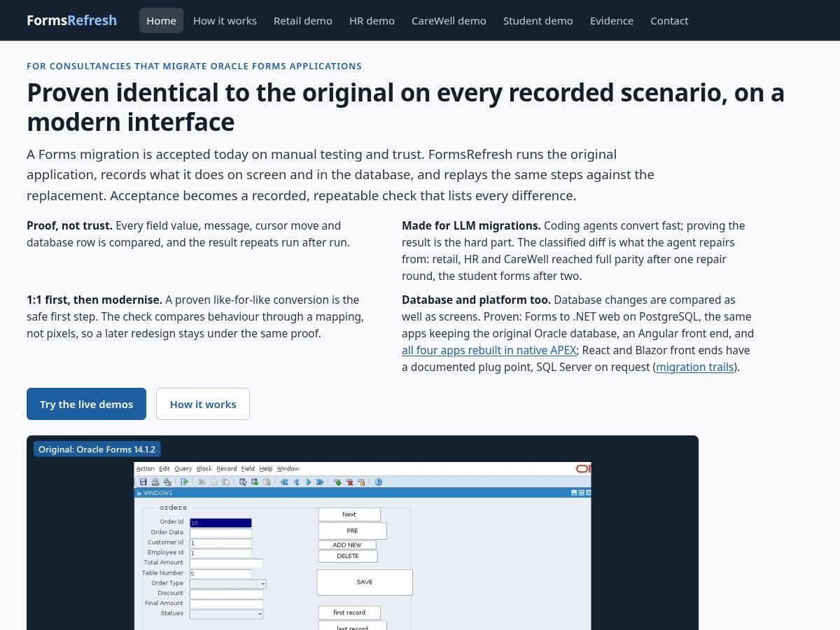Image resolution: width=840 pixels, height=630 pixels.
Task: Open the Evidence page from navigation
Action: pos(612,20)
